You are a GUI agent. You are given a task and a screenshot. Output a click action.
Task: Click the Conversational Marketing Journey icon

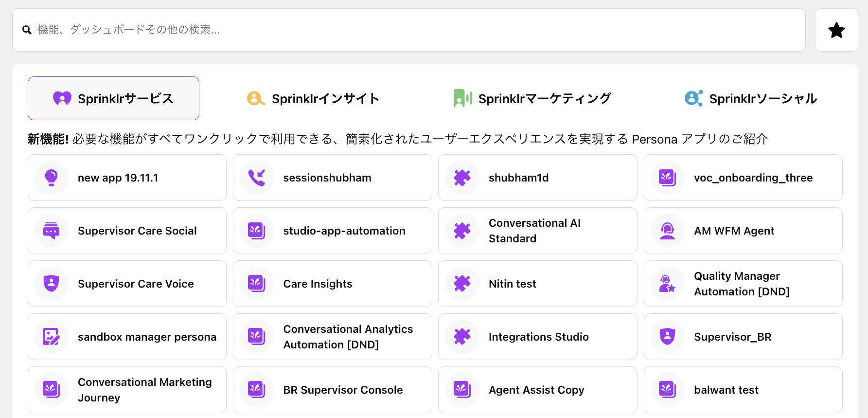tap(51, 390)
